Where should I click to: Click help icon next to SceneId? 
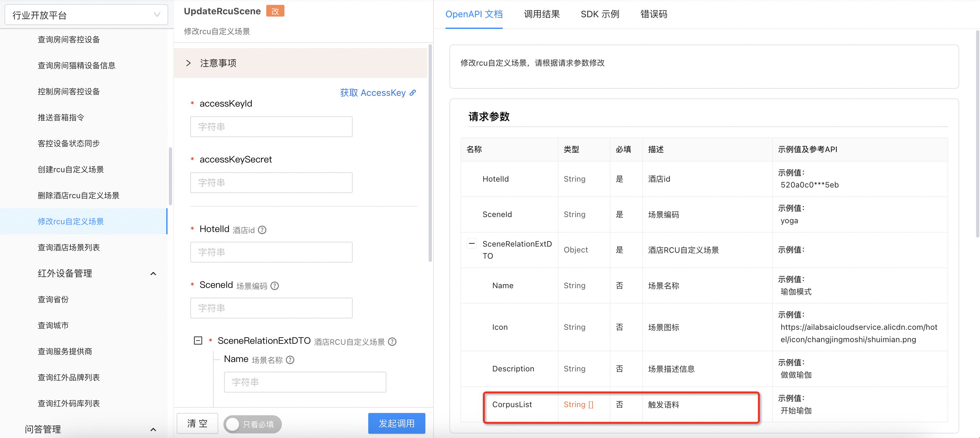(x=275, y=286)
